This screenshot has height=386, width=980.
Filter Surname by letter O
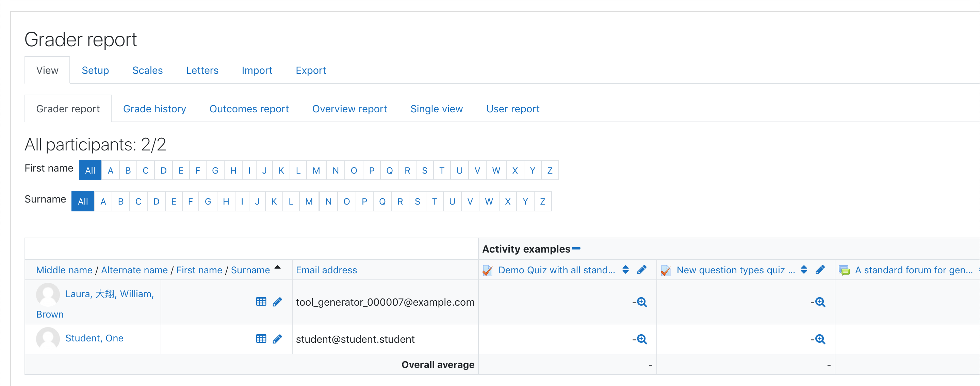coord(347,202)
